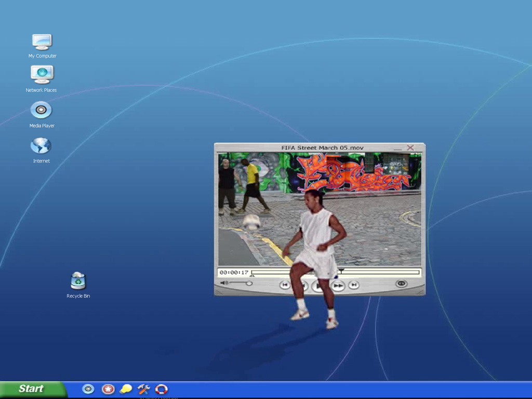Click the video frame in the player
532x399 pixels.
(x=320, y=209)
